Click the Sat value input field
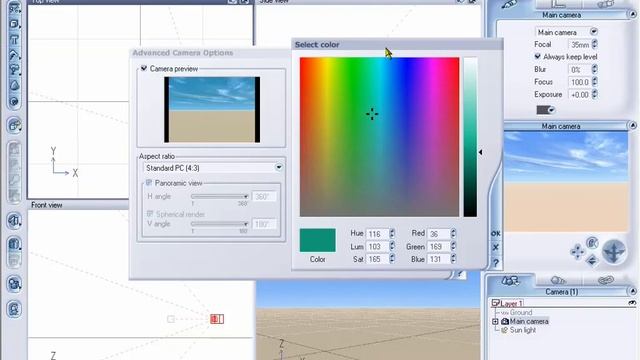The width and height of the screenshot is (640, 360). pos(377,259)
